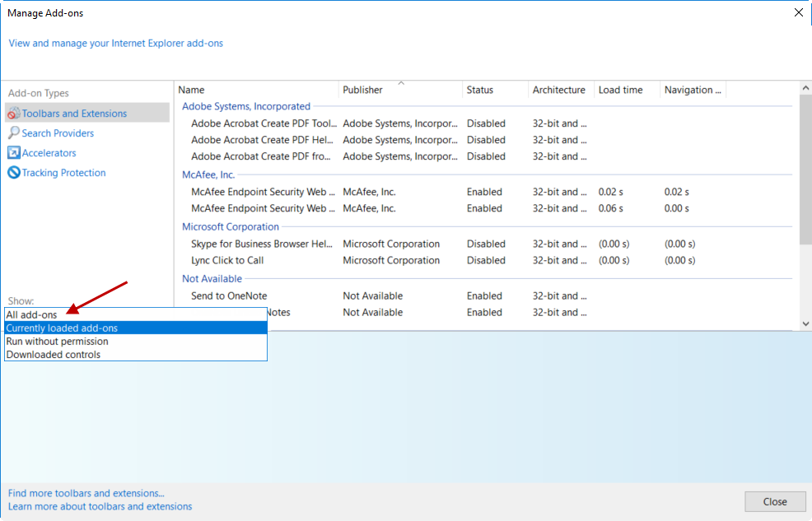This screenshot has width=812, height=521.
Task: Collapse the Microsoft Corporation group header
Action: (231, 226)
